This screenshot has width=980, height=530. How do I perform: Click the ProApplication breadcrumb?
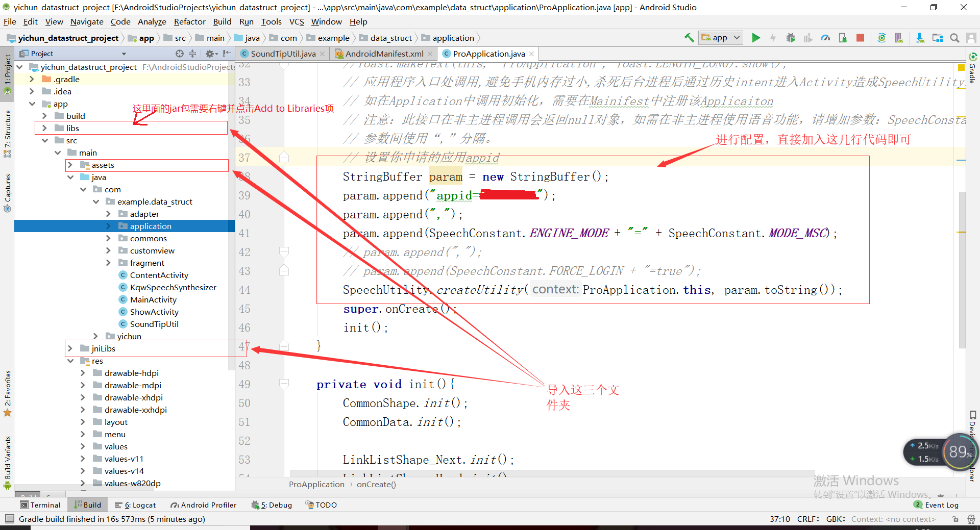[316, 485]
